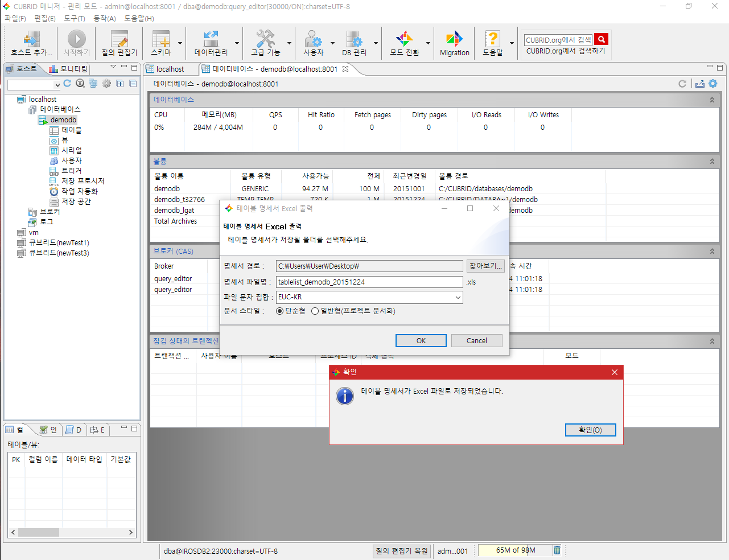This screenshot has width=729, height=560.
Task: Refresh the database dashboard tab
Action: (682, 84)
